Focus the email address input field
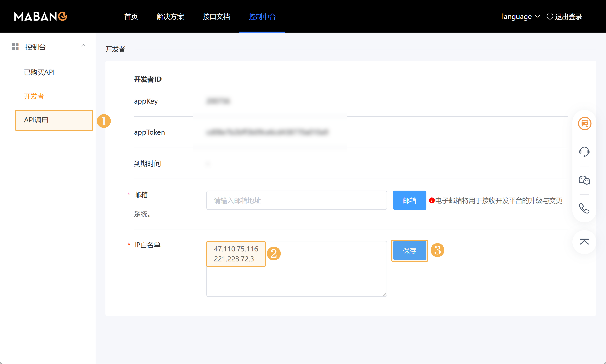This screenshot has width=606, height=364. pos(296,200)
